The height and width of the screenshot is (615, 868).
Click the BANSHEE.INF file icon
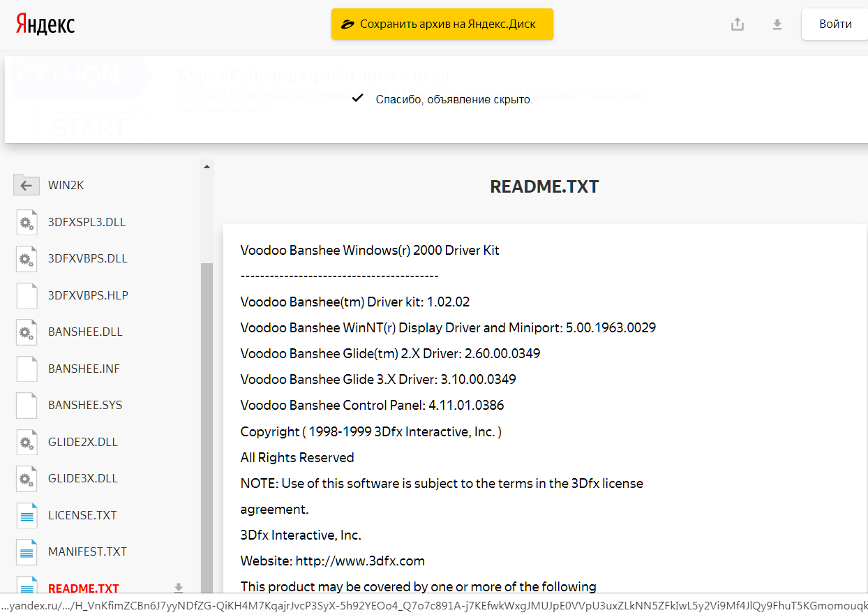[x=27, y=369]
